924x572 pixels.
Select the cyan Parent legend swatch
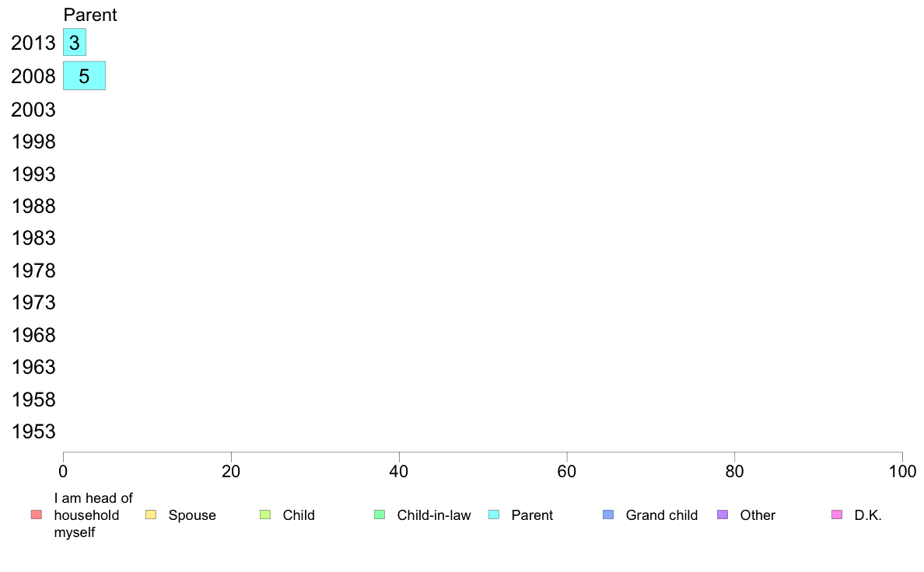494,514
